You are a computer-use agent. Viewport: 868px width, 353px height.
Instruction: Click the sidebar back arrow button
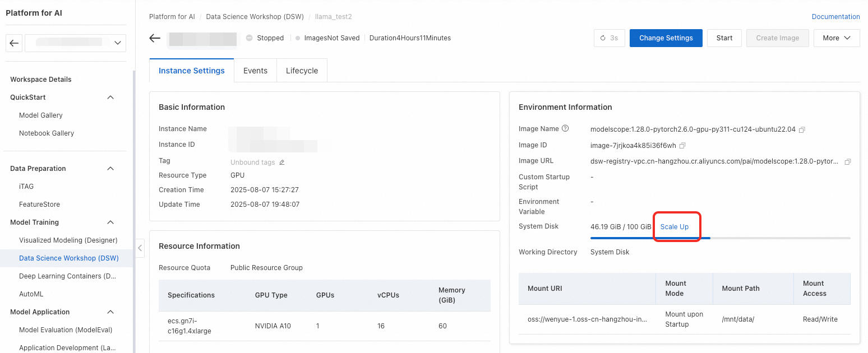pyautogui.click(x=15, y=43)
